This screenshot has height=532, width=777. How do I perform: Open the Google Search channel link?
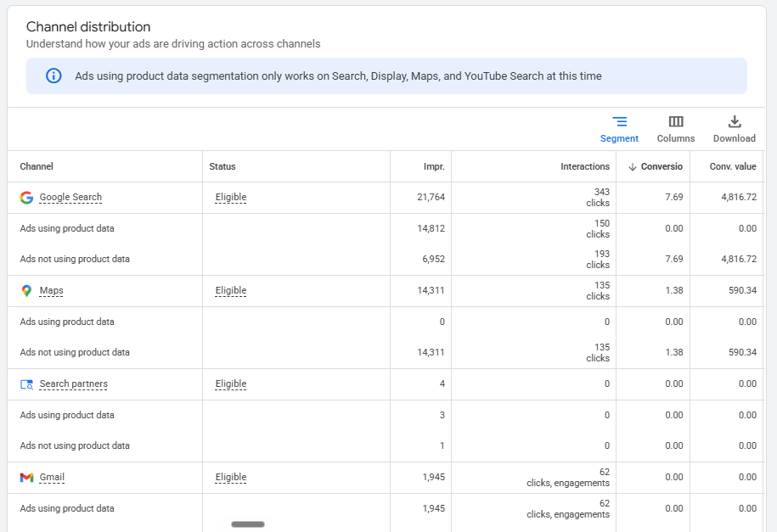(70, 197)
